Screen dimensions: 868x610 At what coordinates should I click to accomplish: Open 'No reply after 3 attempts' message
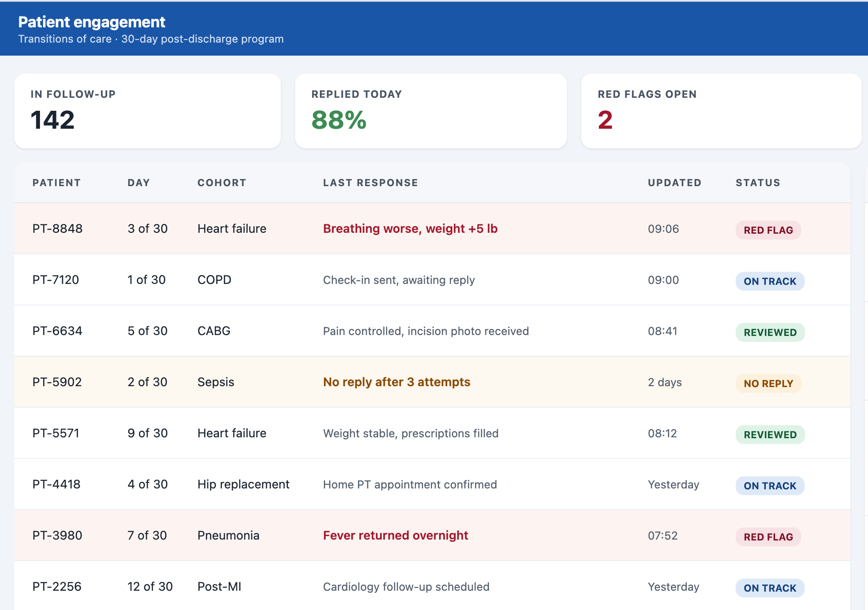[x=397, y=382]
